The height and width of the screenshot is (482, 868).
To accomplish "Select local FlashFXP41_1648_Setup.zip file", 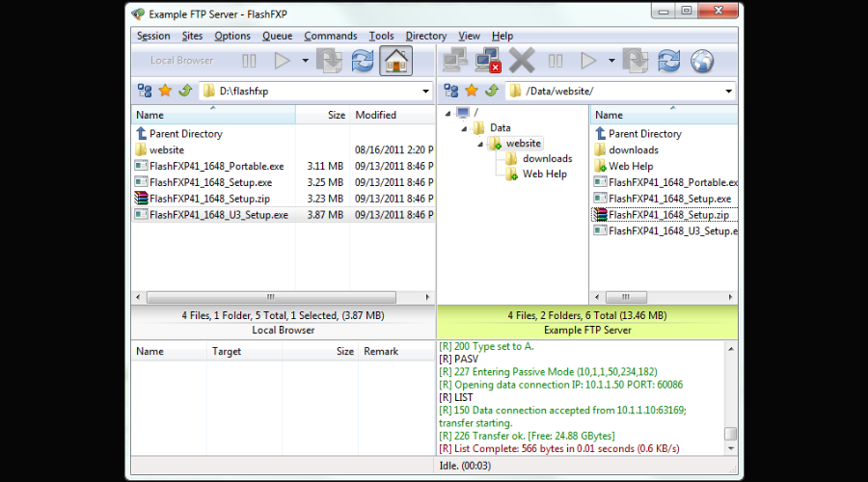I will coord(209,199).
